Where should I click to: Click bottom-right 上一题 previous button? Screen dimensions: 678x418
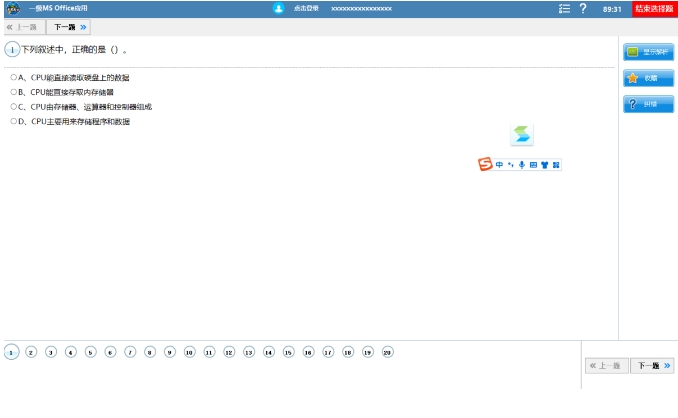607,366
